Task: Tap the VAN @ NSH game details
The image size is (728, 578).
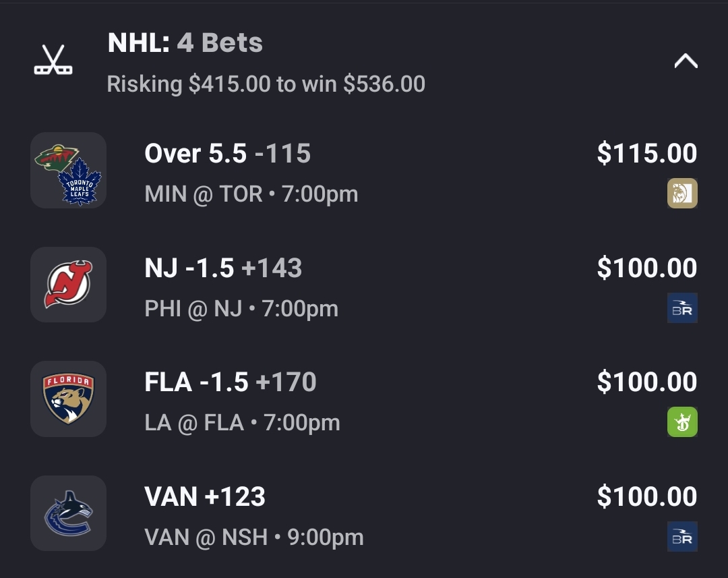Action: point(253,538)
